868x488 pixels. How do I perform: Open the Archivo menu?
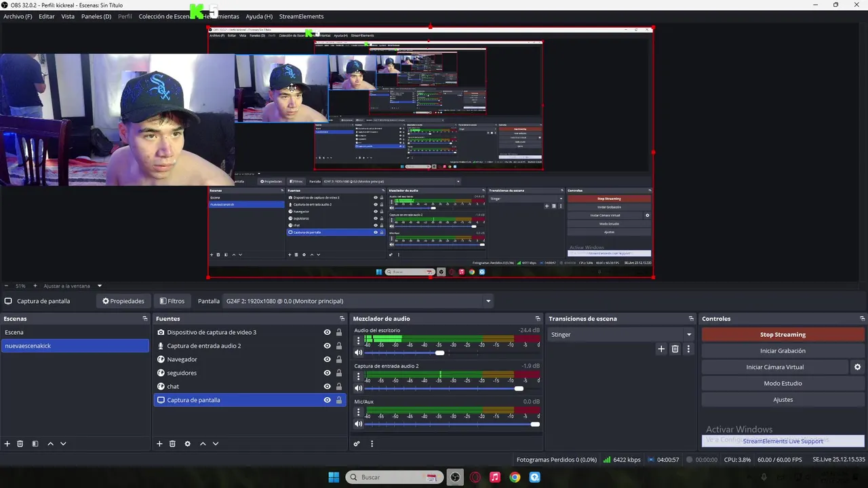[x=18, y=16]
